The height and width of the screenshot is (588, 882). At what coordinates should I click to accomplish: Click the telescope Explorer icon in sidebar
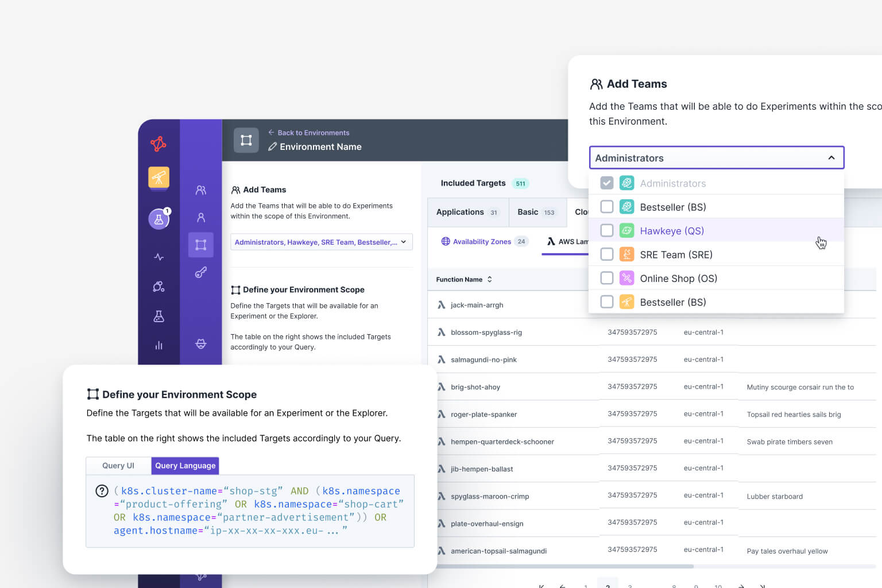[x=158, y=177]
